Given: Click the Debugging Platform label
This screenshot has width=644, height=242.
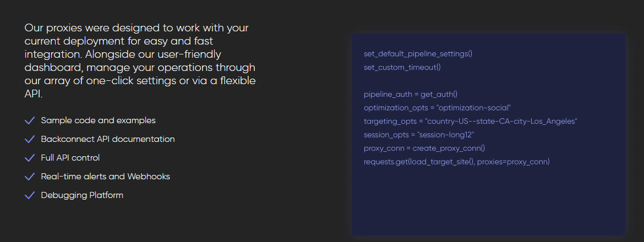Looking at the screenshot, I should coord(82,195).
